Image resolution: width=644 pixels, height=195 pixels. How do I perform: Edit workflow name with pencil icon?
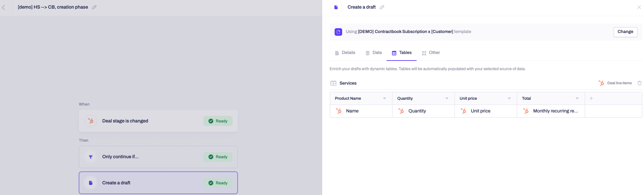tap(94, 7)
